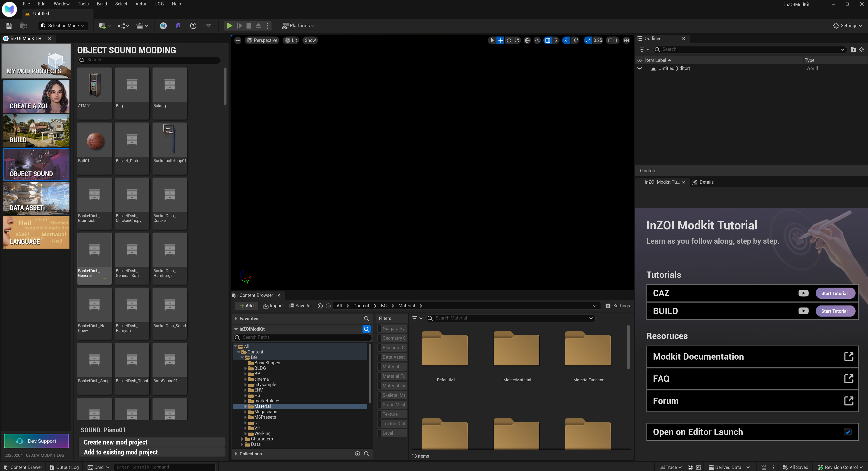This screenshot has height=471, width=868.
Task: Open the Selection Mode dropdown
Action: pos(62,26)
